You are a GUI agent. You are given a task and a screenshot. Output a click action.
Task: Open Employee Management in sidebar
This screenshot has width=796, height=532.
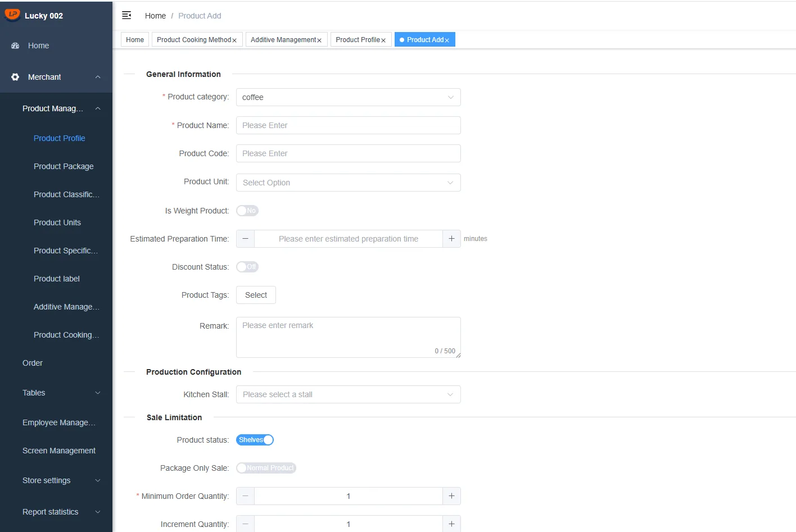59,422
